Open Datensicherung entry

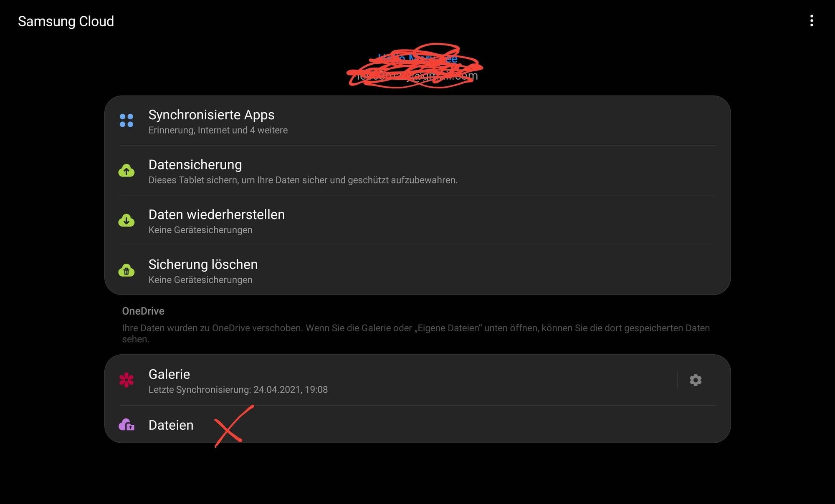pyautogui.click(x=417, y=170)
